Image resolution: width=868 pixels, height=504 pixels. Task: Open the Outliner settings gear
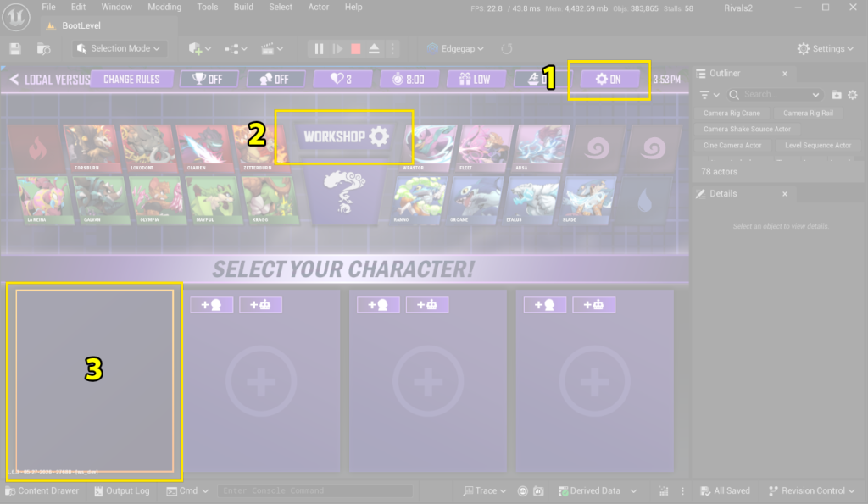[x=853, y=95]
